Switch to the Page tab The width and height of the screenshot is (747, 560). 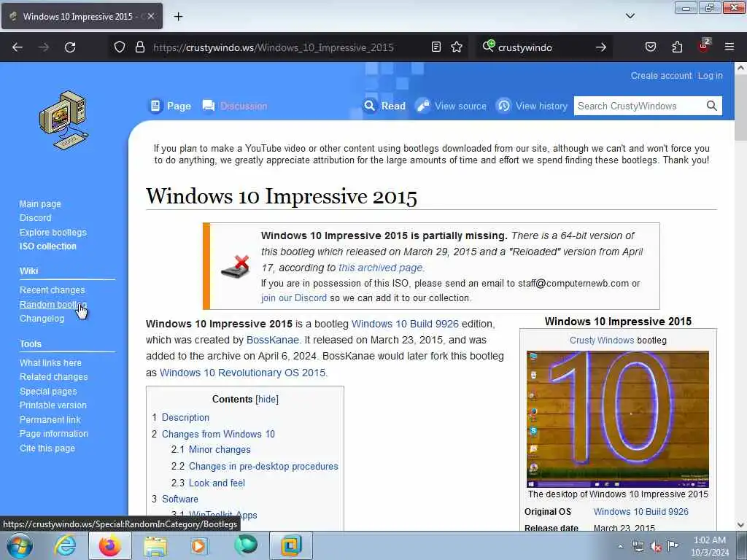click(171, 106)
